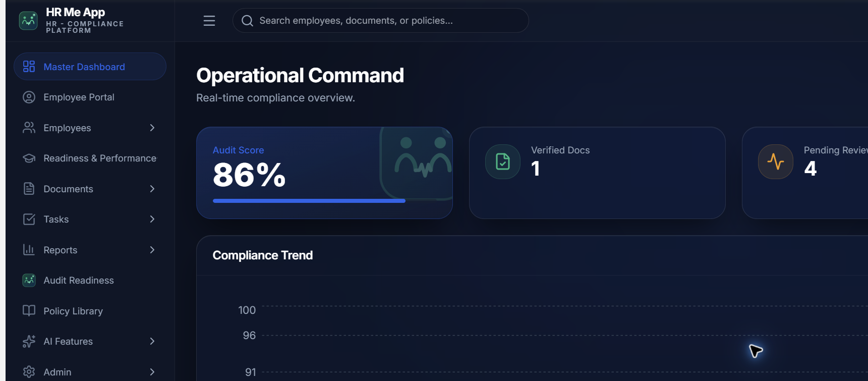The image size is (868, 381).
Task: Expand the Reports submenu chevron
Action: [x=152, y=250]
